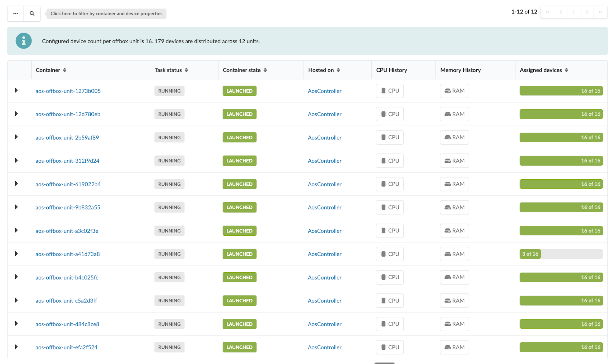Show RAM history for unit-efa2f524

[454, 347]
